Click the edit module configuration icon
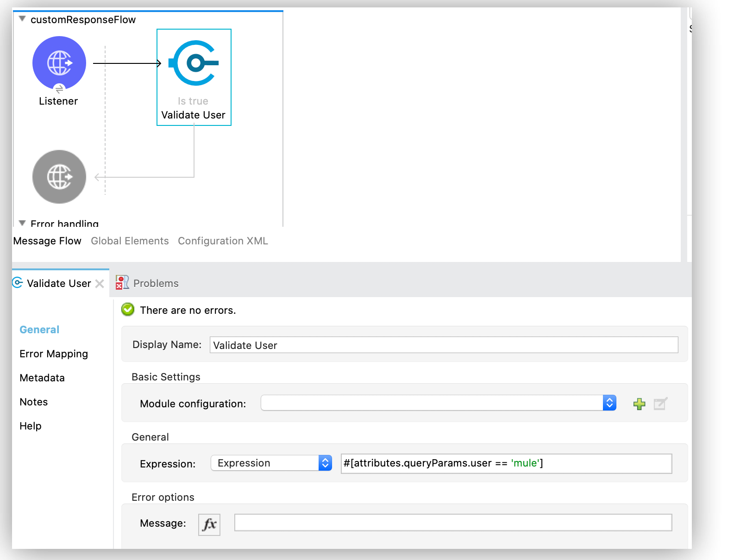This screenshot has width=740, height=560. pyautogui.click(x=660, y=404)
